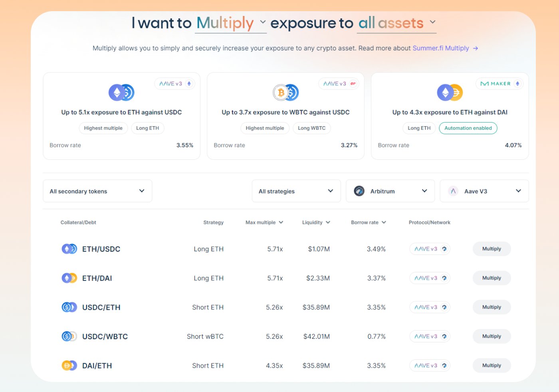Click the Strategy column header
The height and width of the screenshot is (392, 559).
(x=213, y=222)
